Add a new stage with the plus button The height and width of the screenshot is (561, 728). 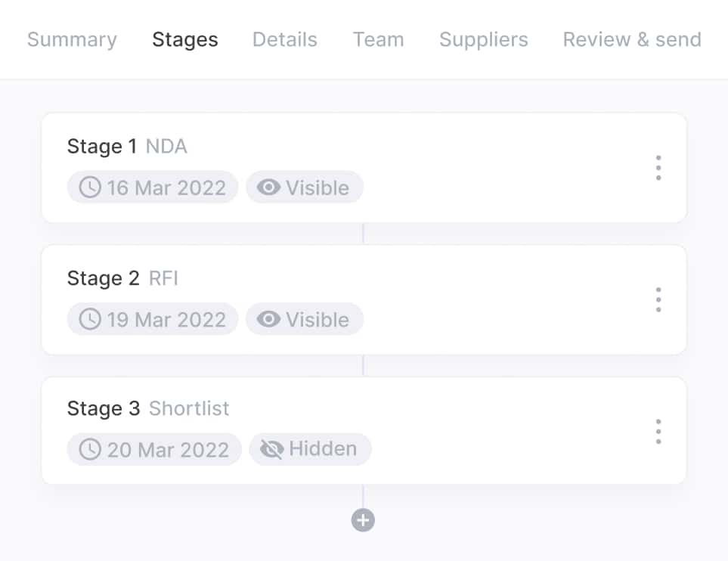[x=363, y=520]
